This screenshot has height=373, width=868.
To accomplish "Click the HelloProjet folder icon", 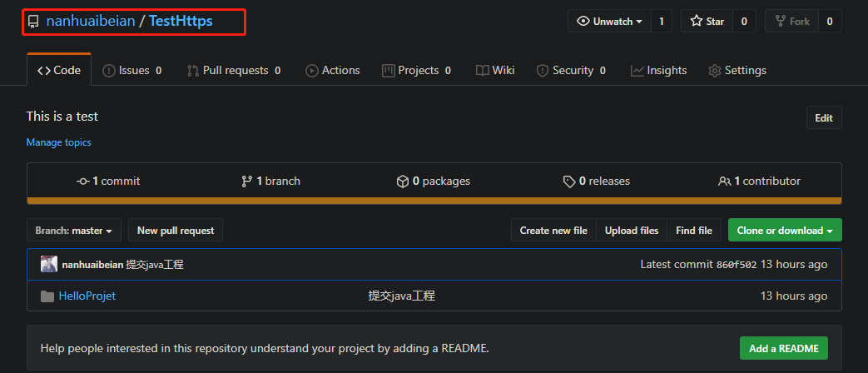I will click(x=47, y=296).
